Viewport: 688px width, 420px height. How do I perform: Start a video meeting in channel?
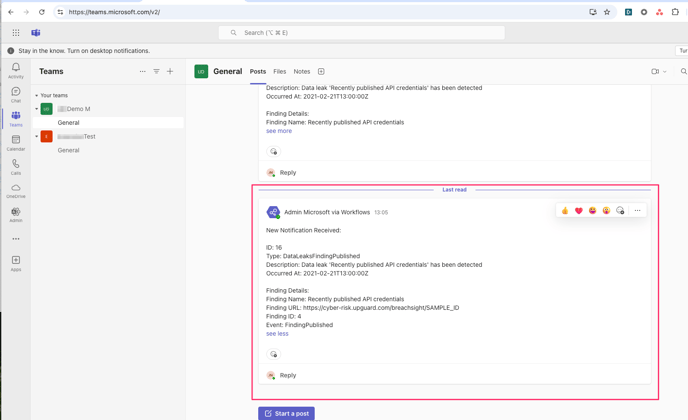pos(655,71)
